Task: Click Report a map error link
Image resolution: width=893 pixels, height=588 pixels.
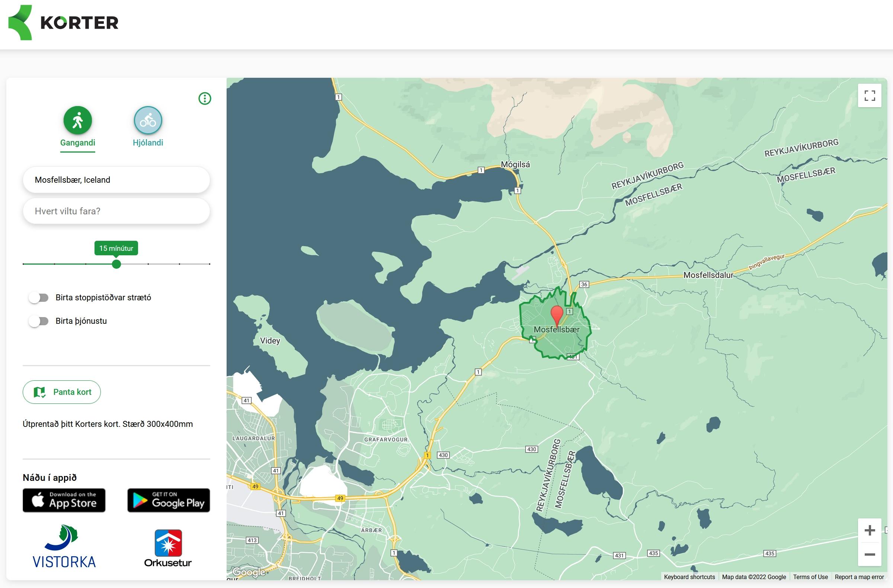Action: pos(859,577)
